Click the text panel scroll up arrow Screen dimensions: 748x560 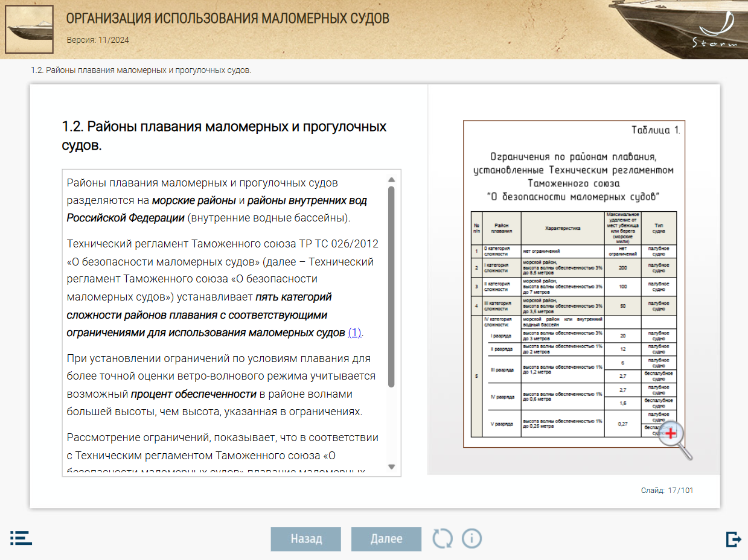tap(391, 179)
